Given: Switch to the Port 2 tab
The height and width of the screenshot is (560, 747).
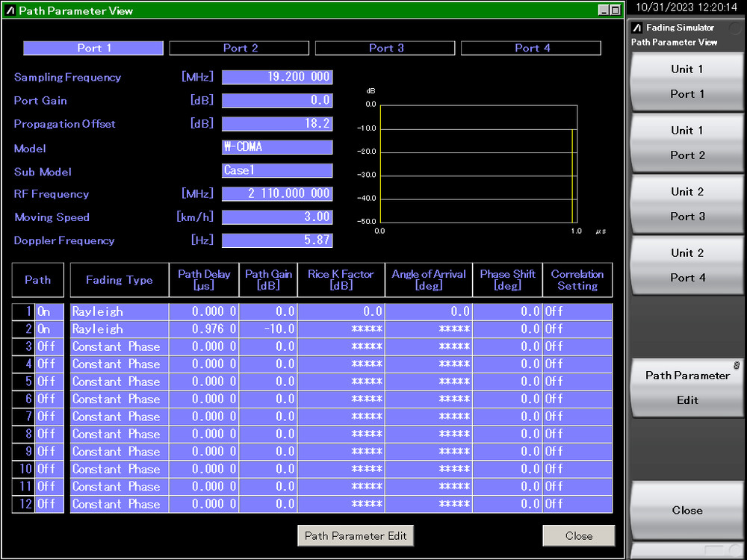Looking at the screenshot, I should pyautogui.click(x=239, y=48).
